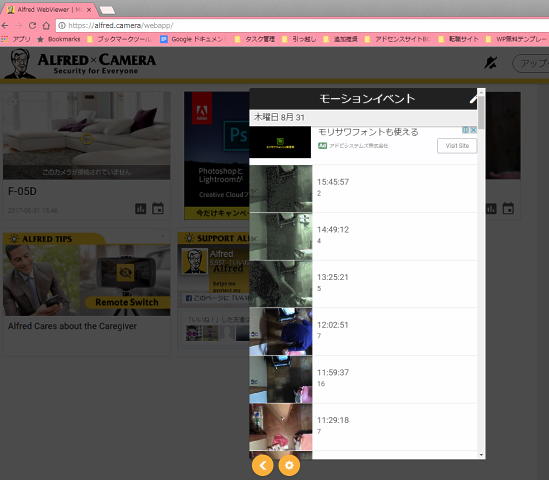Open the Google ドキュメント bookmark
Screen dimensions: 549x480
[x=192, y=39]
